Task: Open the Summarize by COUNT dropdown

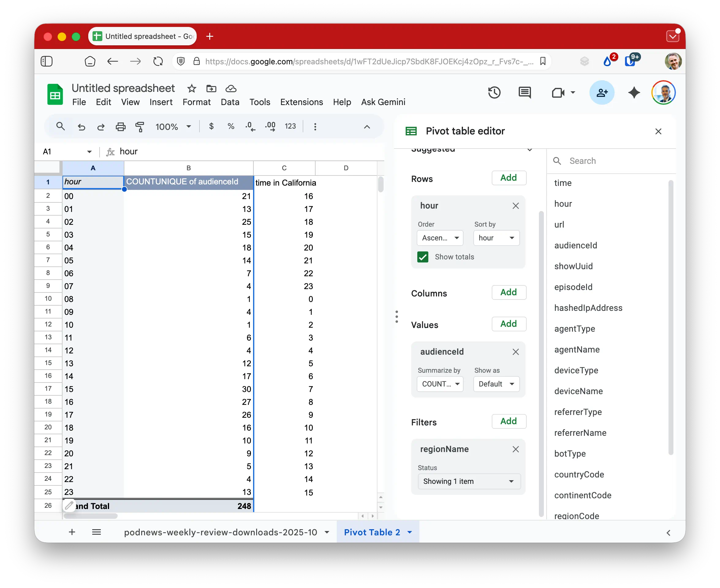Action: click(x=440, y=384)
